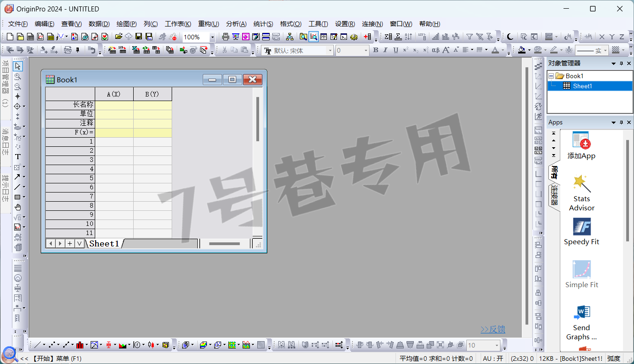634x364 pixels.
Task: Click the Sort icon (A-Z arrows)
Action: click(408, 37)
